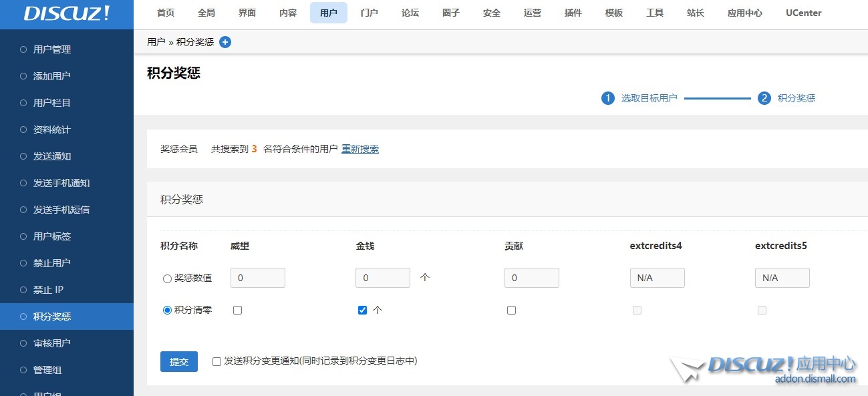Image resolution: width=868 pixels, height=396 pixels.
Task: Select the 积分清零 radio button
Action: click(x=168, y=310)
